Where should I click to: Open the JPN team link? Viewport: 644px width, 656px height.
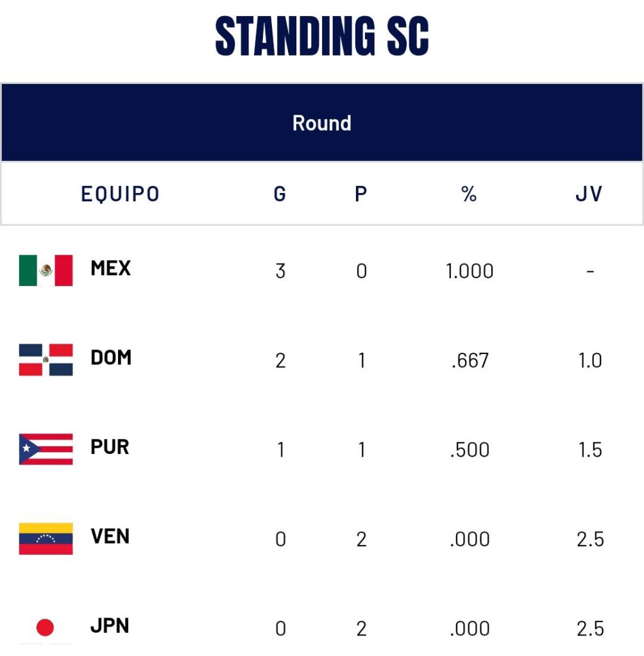coord(110,626)
